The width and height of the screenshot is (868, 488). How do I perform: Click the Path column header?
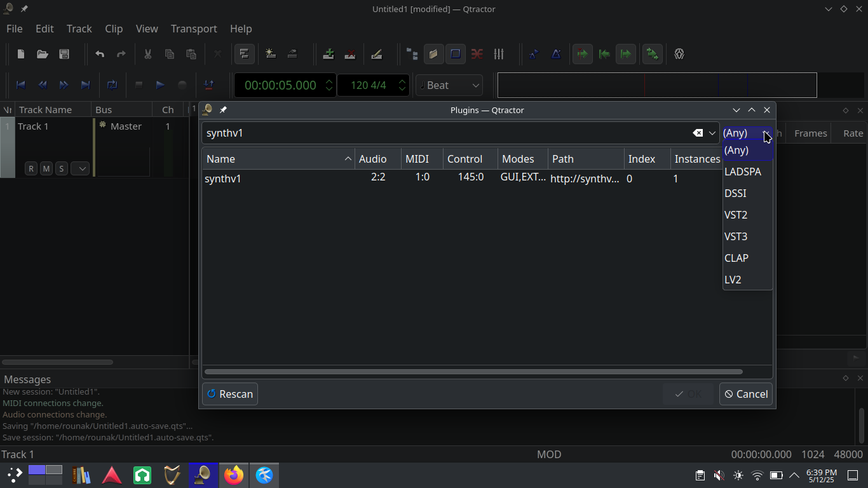586,159
